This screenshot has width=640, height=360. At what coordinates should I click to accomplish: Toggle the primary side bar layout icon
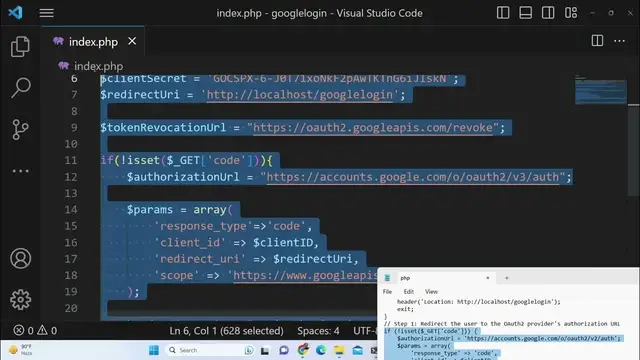(503, 13)
